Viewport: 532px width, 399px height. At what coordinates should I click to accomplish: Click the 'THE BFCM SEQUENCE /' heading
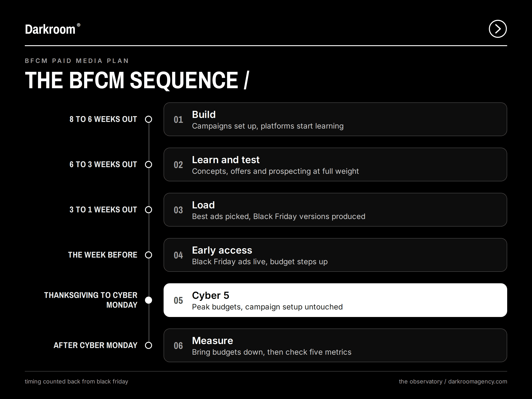(x=137, y=80)
